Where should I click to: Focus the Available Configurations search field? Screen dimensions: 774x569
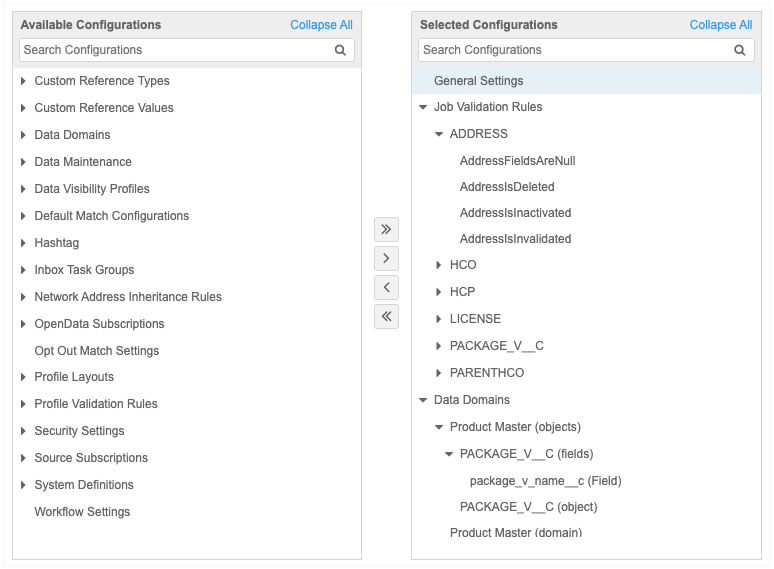pos(175,50)
